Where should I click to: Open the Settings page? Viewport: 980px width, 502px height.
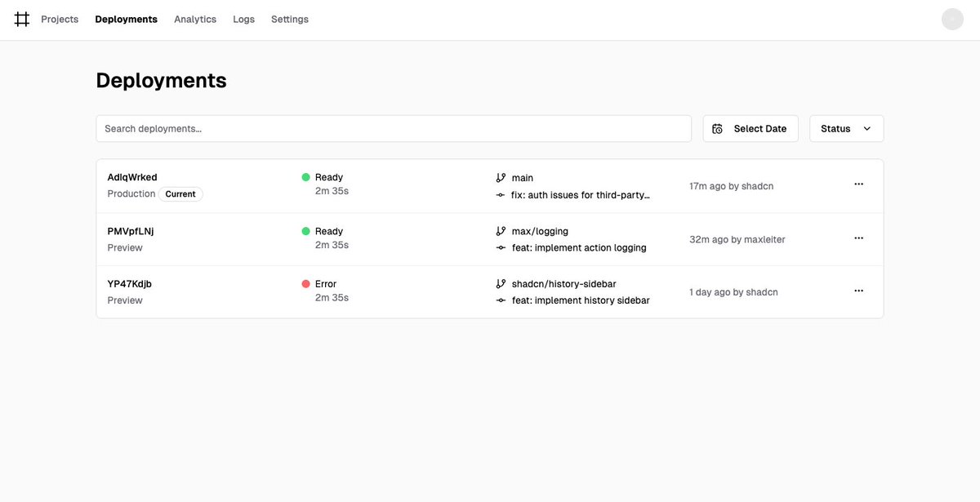click(289, 18)
